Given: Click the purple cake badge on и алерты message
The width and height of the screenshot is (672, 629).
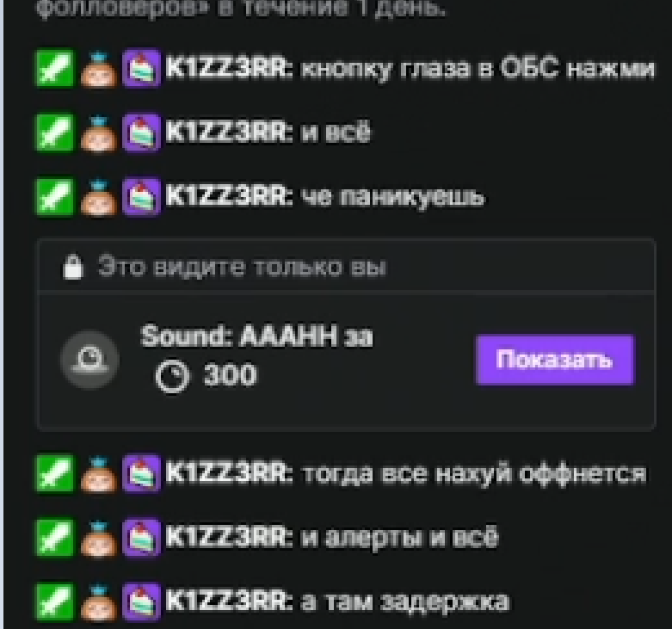Looking at the screenshot, I should point(141,537).
